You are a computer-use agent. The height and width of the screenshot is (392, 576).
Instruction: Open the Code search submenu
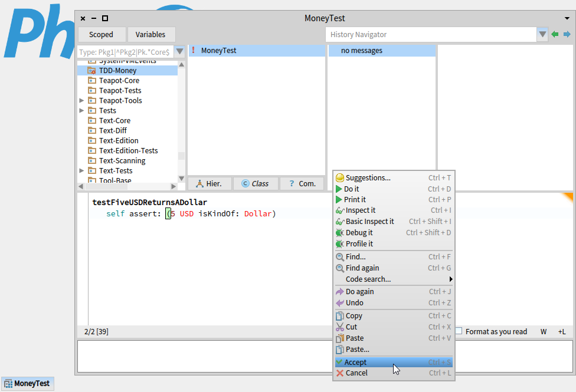[394, 279]
